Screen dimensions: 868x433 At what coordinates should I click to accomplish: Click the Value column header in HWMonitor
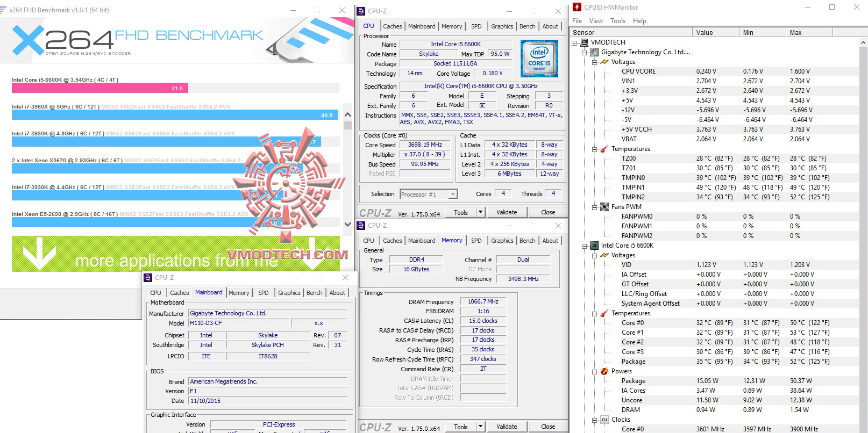click(x=715, y=32)
